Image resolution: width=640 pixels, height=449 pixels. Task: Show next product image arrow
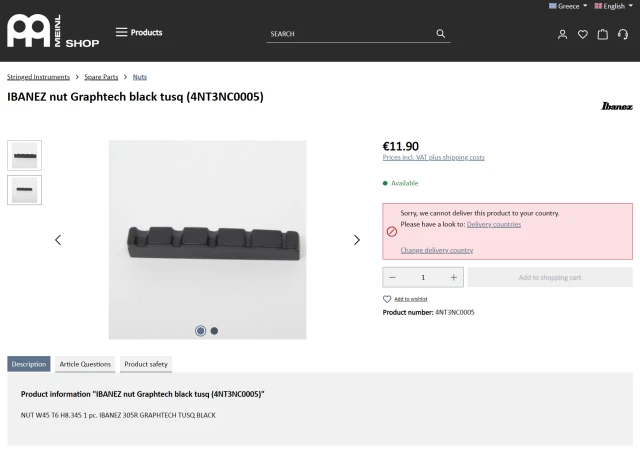click(357, 240)
